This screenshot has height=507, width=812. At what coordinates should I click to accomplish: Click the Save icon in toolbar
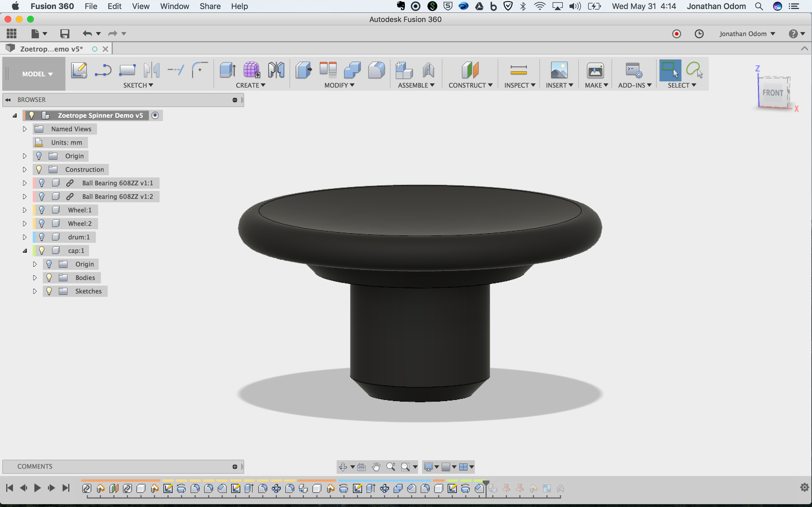click(x=64, y=34)
